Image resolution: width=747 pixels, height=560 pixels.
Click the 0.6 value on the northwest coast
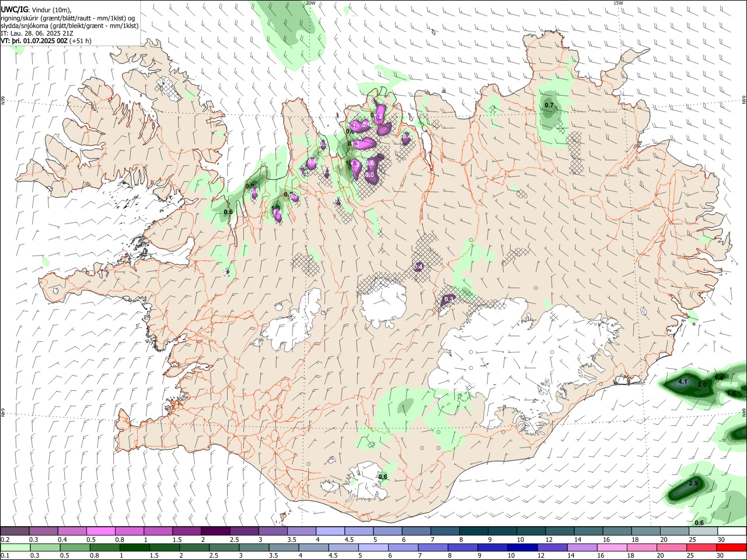click(228, 212)
